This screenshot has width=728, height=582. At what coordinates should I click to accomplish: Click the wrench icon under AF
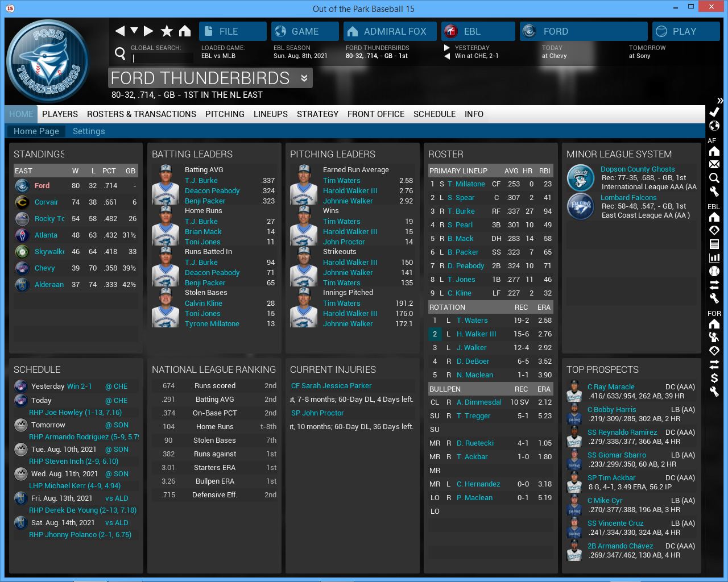[714, 192]
